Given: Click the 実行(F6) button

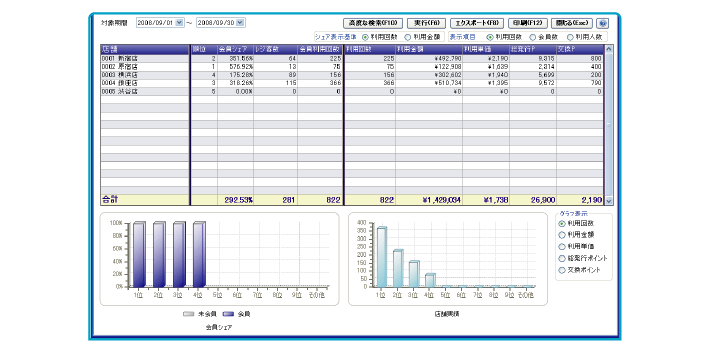Looking at the screenshot, I should coord(427,23).
